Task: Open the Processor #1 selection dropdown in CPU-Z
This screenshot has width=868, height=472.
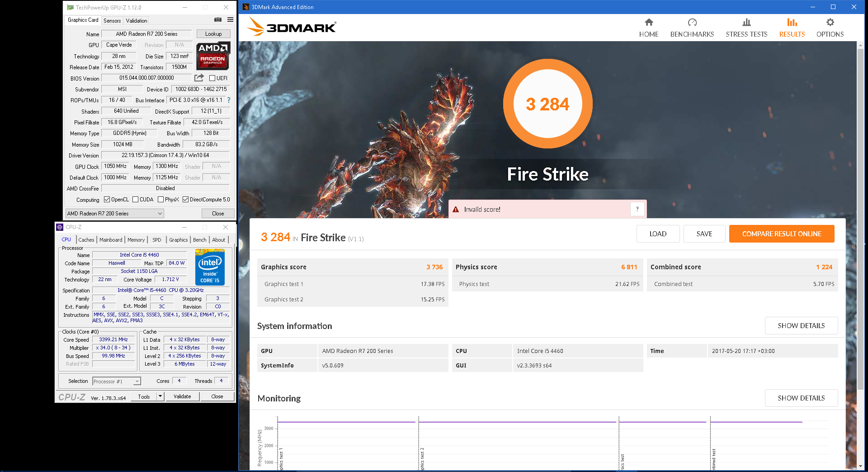Action: (117, 381)
